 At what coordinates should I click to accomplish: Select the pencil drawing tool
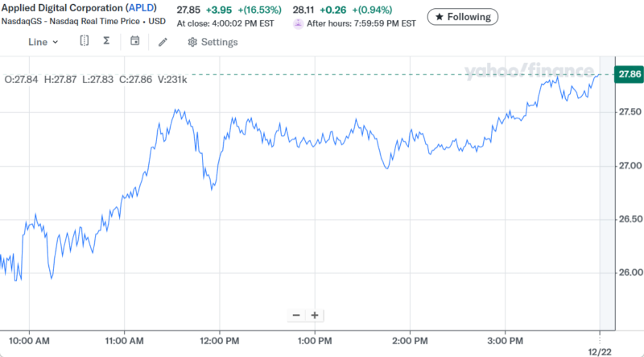coord(163,42)
